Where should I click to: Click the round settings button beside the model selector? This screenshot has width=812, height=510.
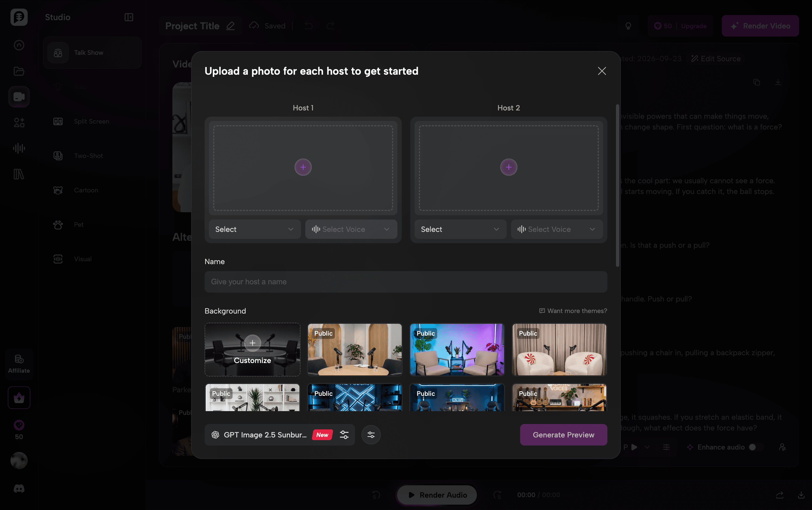pos(371,435)
